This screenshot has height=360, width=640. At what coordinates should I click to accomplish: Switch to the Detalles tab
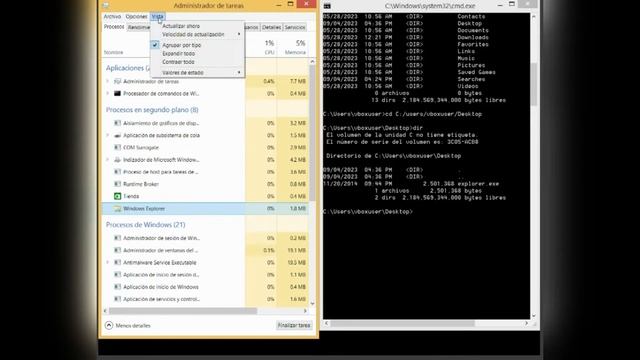coord(271,27)
